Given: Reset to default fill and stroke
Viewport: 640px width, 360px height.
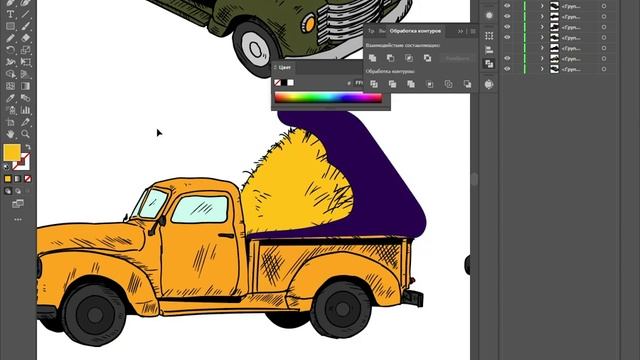Looking at the screenshot, I should [x=6, y=167].
